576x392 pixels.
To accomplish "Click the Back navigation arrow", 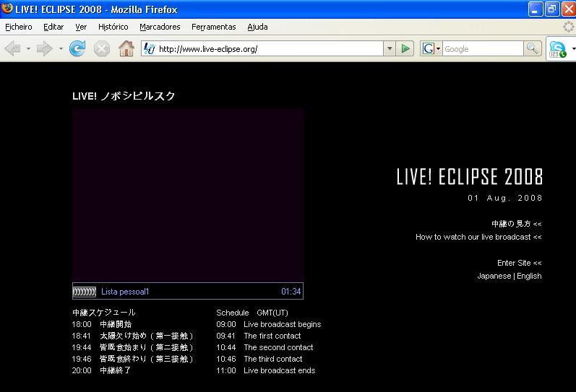I will click(x=12, y=48).
